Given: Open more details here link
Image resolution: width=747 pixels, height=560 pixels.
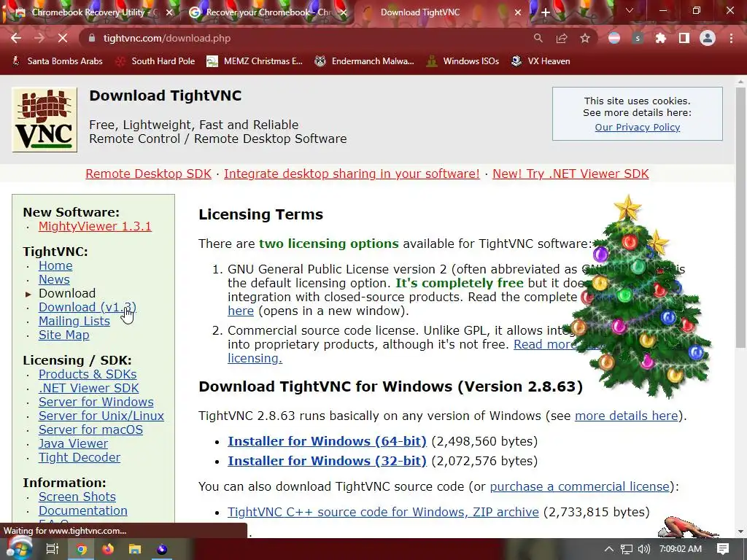Looking at the screenshot, I should click(x=627, y=416).
